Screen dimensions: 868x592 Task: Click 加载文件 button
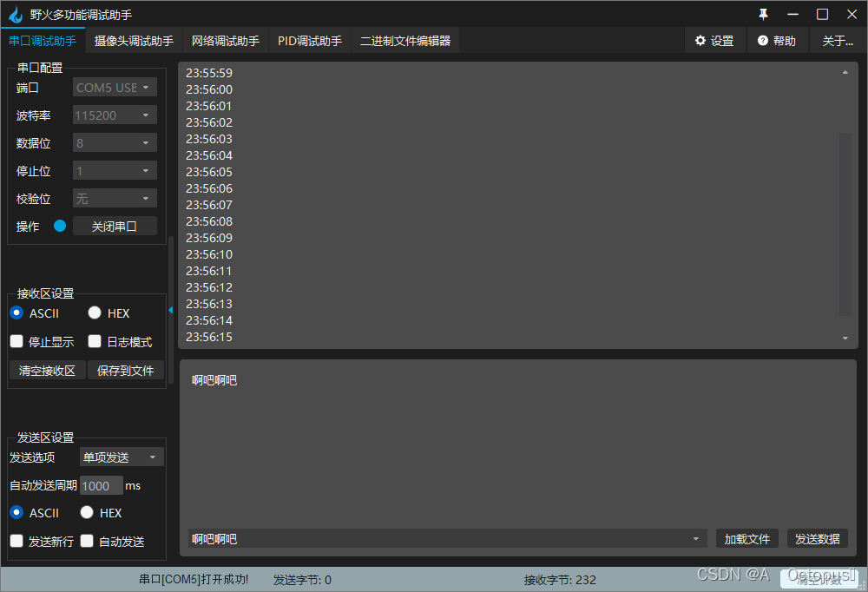coord(747,539)
